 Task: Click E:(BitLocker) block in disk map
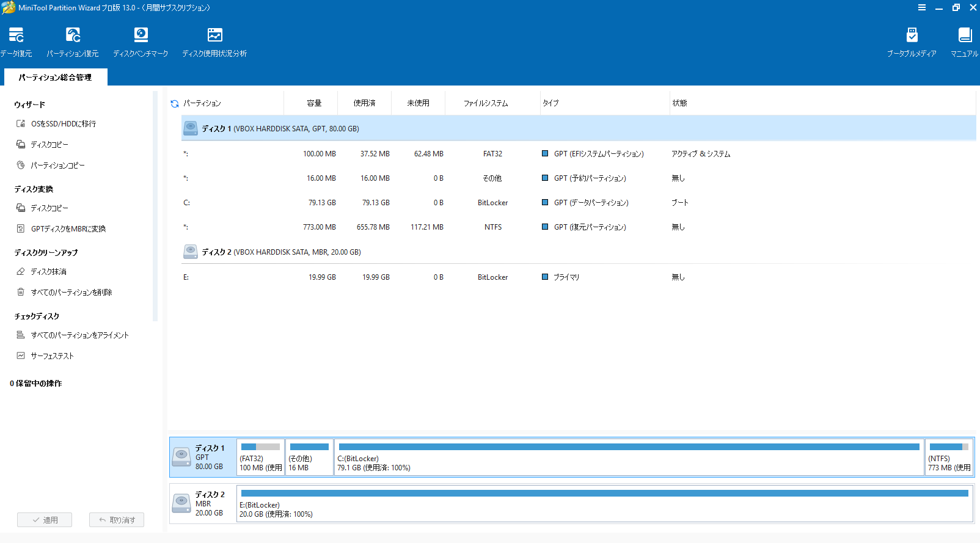pyautogui.click(x=604, y=504)
